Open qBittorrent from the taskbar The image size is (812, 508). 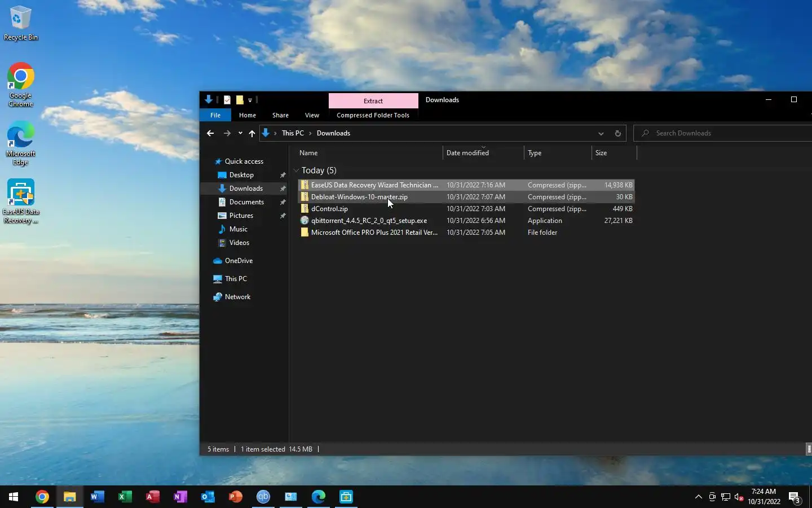pos(263,497)
